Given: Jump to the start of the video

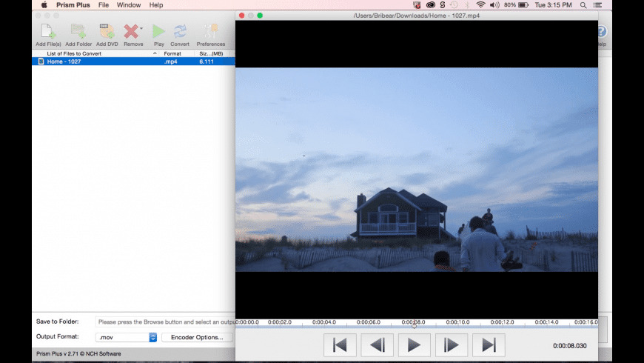Looking at the screenshot, I should [340, 344].
